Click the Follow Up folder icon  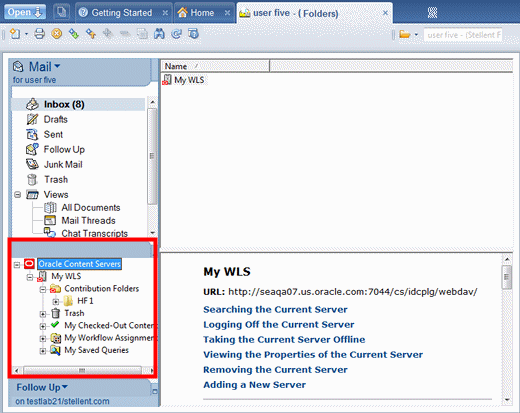point(32,149)
